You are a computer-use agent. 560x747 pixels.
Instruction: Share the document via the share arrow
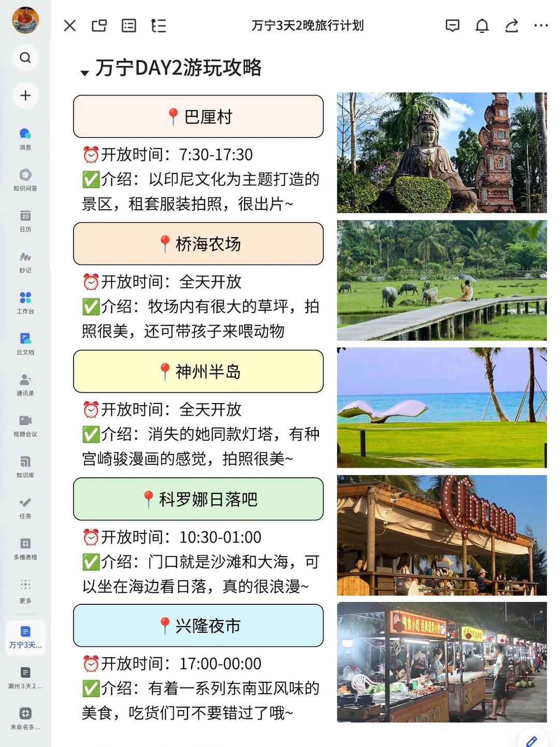[511, 25]
